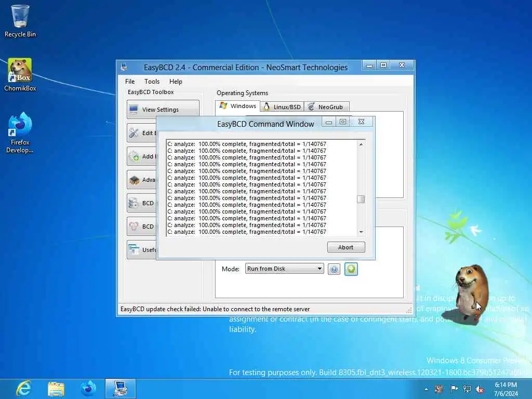Screen dimensions: 532x399
Task: Click the BCD Backup/Repair database icon
Action: pos(134,203)
